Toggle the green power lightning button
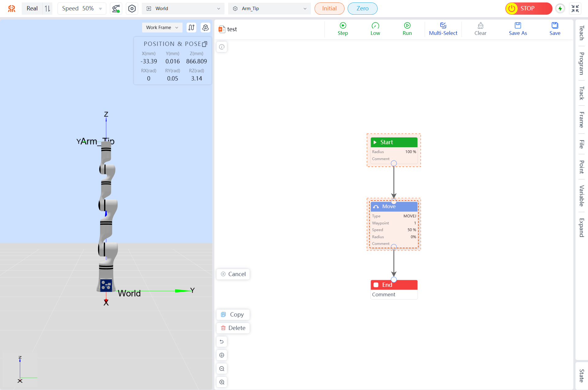Screen dimensions: 588x390 [x=560, y=9]
